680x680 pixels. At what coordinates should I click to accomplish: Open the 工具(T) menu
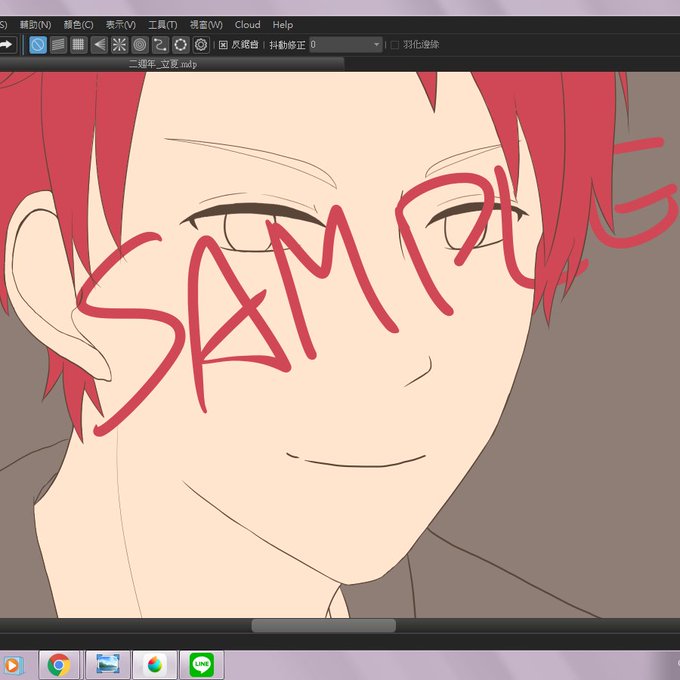pyautogui.click(x=163, y=25)
